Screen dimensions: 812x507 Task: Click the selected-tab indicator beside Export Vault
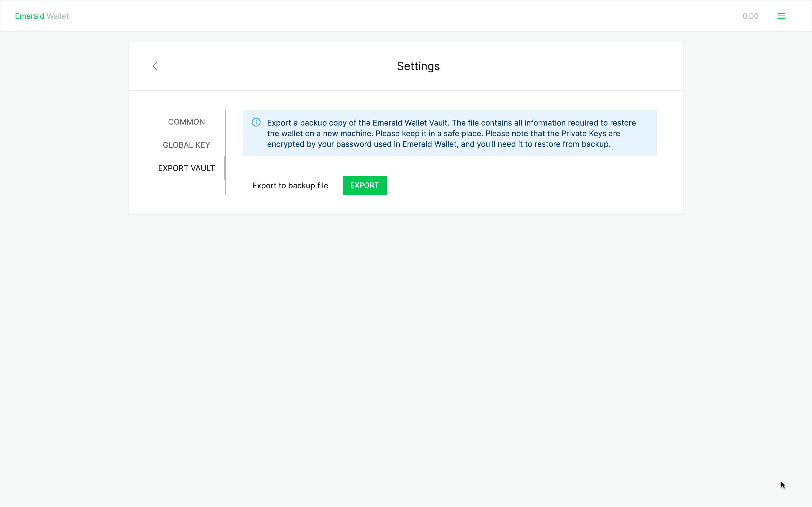coord(225,168)
